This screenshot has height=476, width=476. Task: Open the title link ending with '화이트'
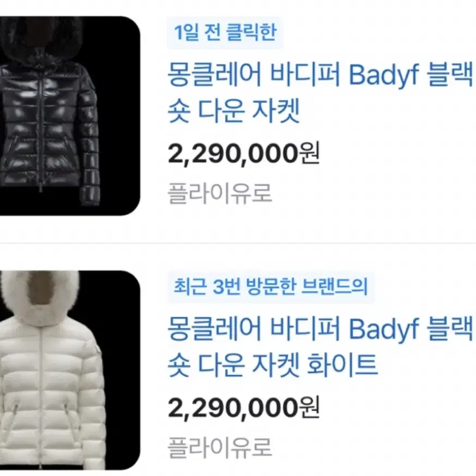click(320, 347)
